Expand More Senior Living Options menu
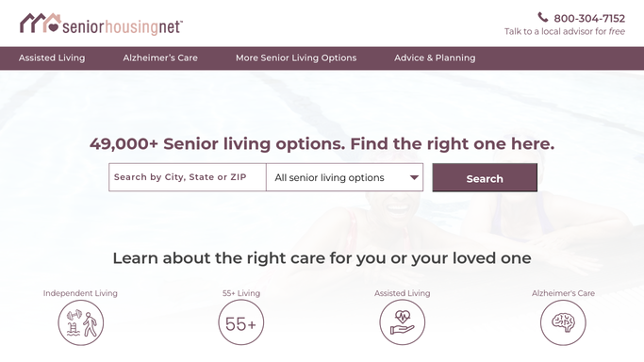644x362 pixels. [x=296, y=58]
